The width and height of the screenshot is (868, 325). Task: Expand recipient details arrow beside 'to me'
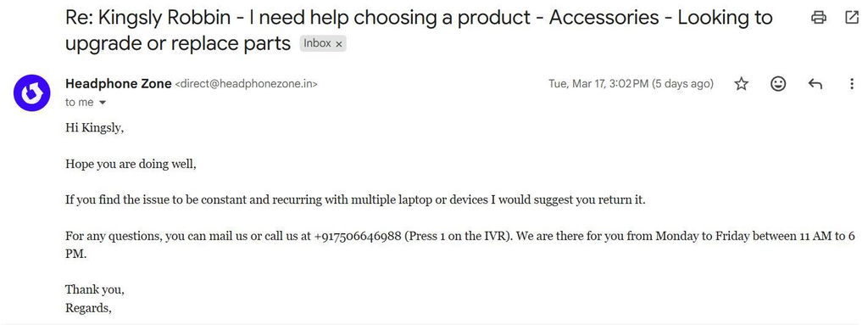102,103
